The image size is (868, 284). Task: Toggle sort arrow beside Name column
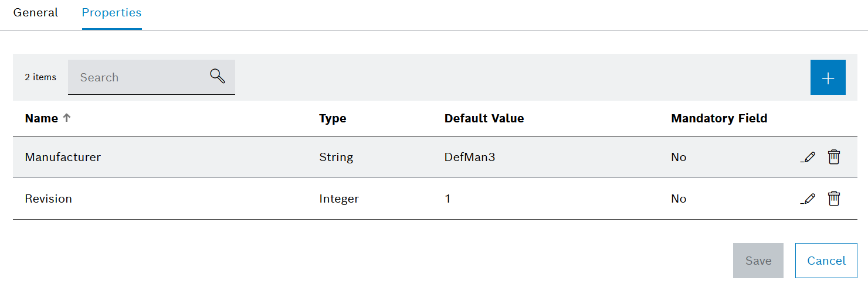tap(67, 118)
